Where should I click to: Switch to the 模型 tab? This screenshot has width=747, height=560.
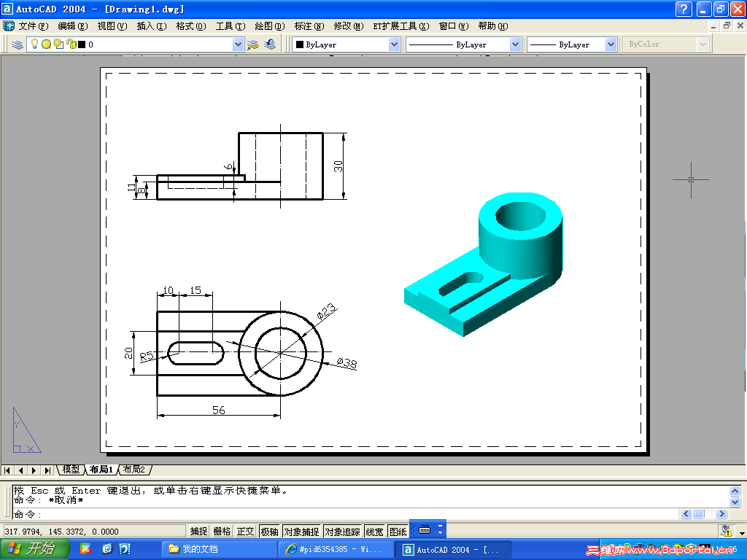click(71, 470)
